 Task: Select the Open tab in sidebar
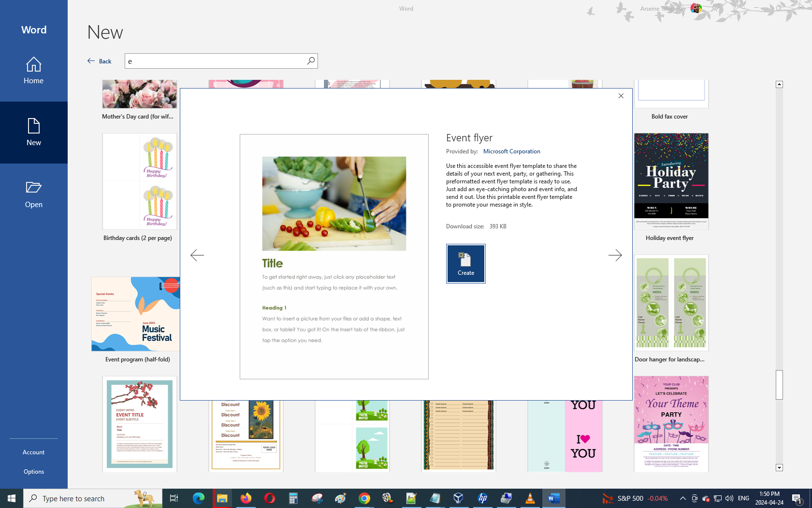point(34,194)
